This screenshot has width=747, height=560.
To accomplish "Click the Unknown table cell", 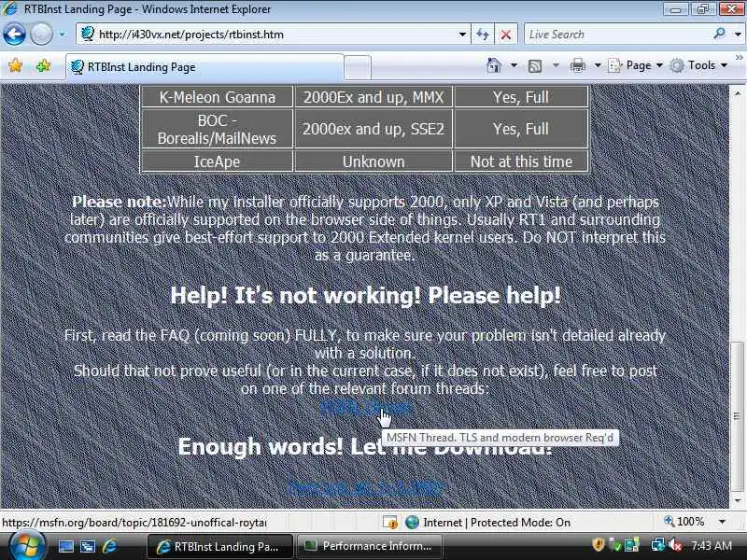I will point(373,161).
